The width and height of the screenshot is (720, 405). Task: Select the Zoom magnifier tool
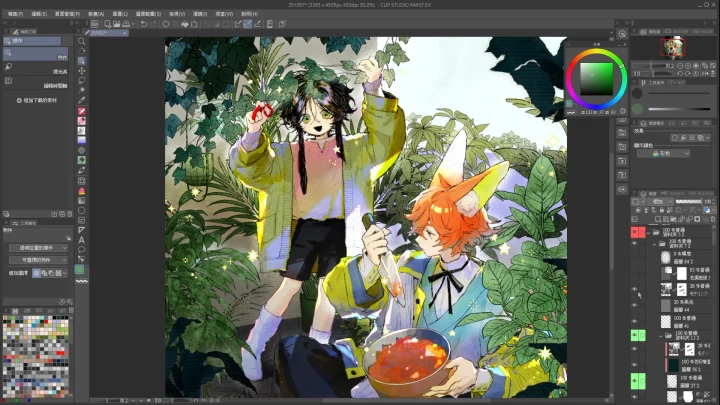82,41
